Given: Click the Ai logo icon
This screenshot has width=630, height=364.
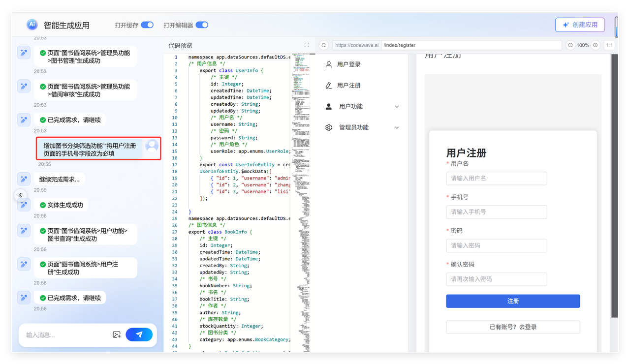Looking at the screenshot, I should tap(32, 25).
